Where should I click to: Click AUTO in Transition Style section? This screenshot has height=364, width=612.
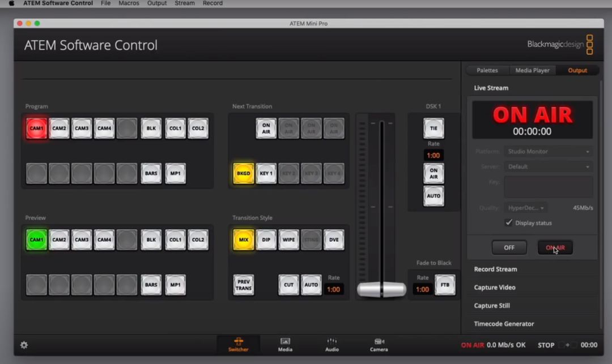pyautogui.click(x=312, y=285)
